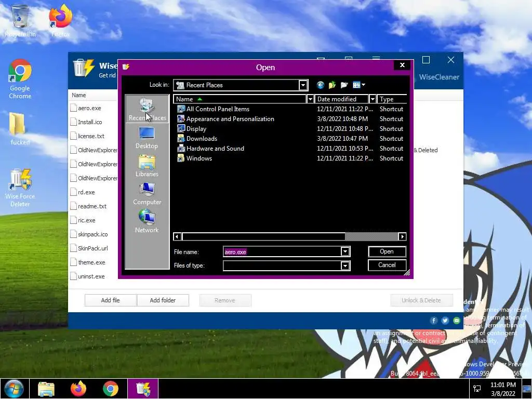Click the Hardware and Sound icon
532x399 pixels.
181,148
